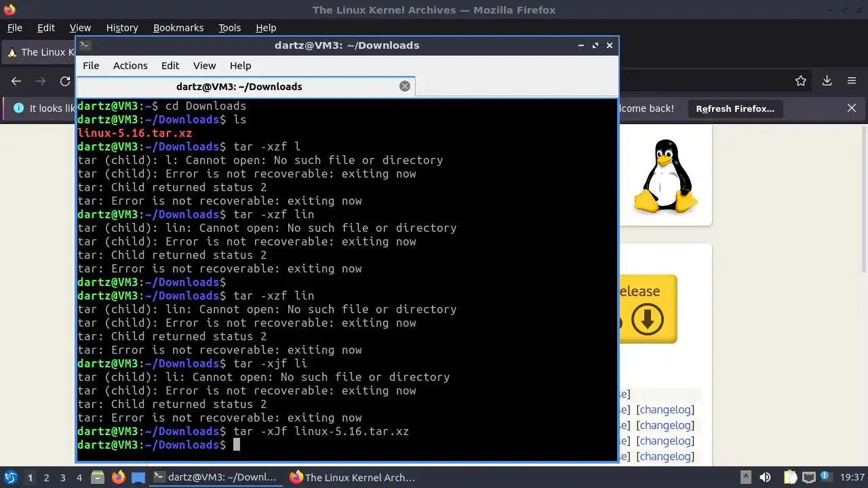Viewport: 868px width, 488px height.
Task: Click the yellow download release button
Action: click(x=648, y=309)
